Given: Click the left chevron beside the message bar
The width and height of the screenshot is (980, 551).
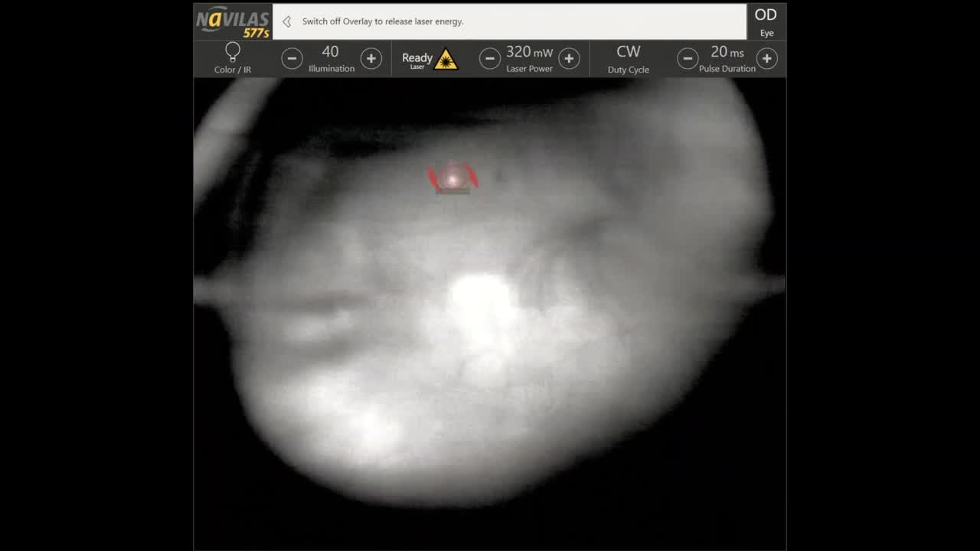Looking at the screenshot, I should [285, 21].
